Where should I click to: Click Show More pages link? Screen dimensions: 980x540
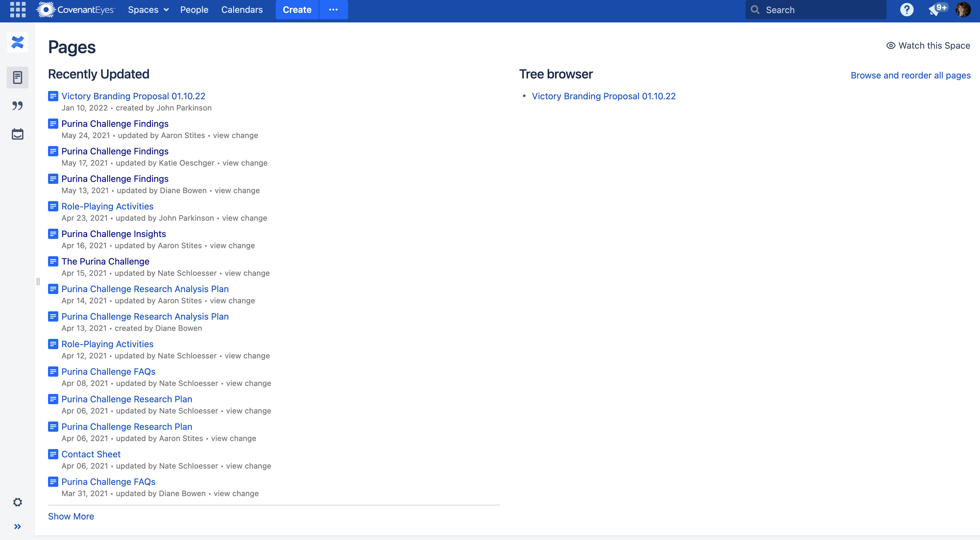point(71,515)
